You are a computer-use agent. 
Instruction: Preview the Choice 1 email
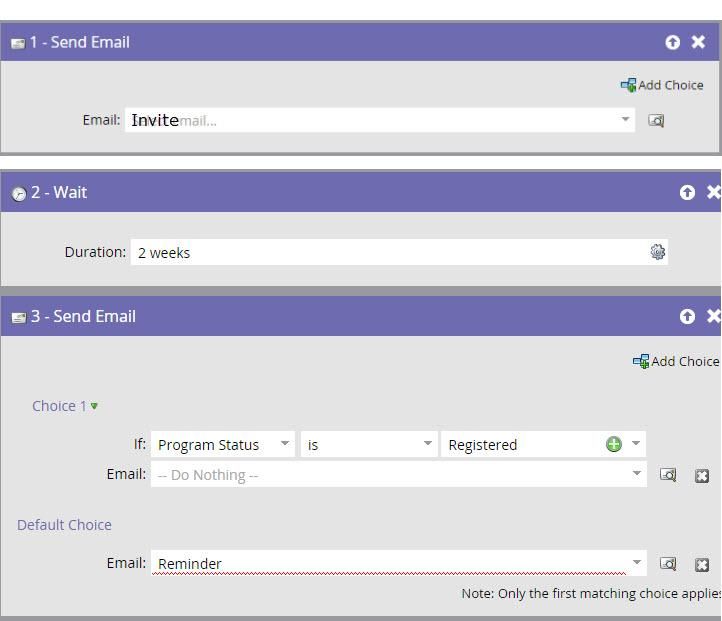click(668, 475)
